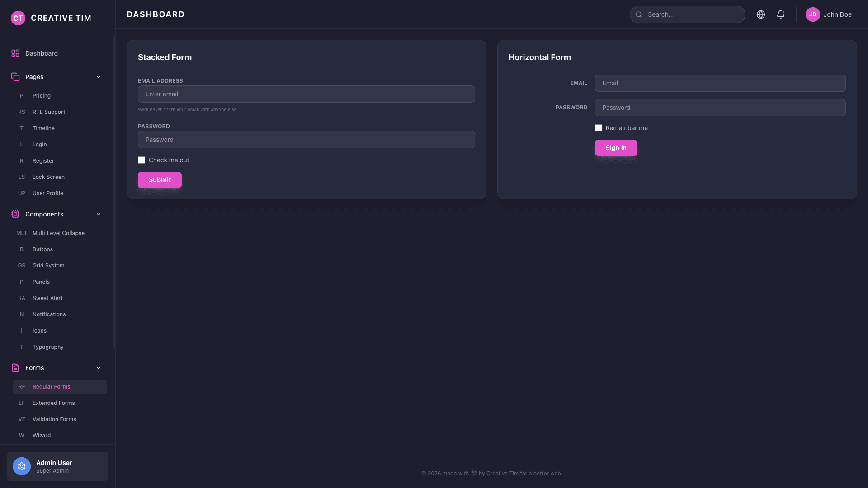The image size is (868, 488).
Task: Click the 'Enter email' field
Action: click(306, 94)
